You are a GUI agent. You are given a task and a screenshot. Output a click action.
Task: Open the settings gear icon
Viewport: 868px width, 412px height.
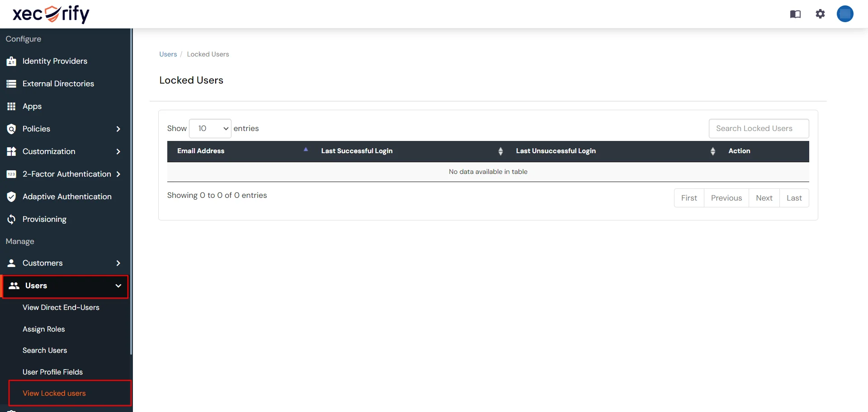(820, 14)
